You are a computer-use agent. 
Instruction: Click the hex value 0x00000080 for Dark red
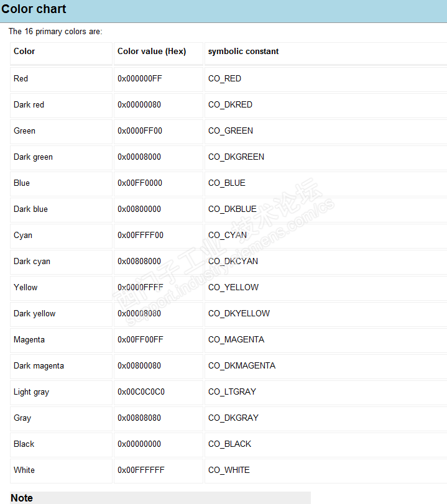coord(139,105)
